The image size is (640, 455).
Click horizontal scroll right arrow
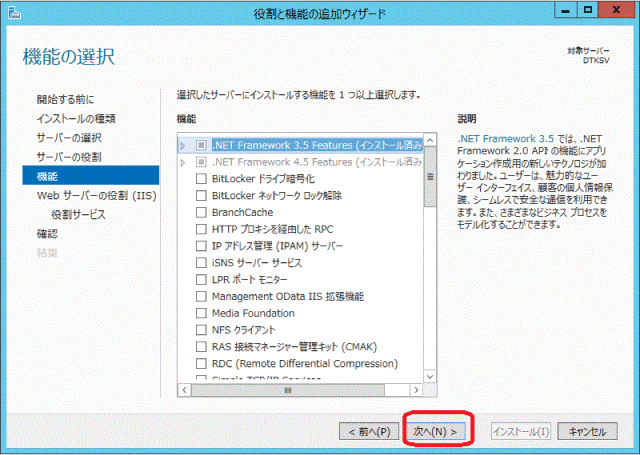[416, 390]
